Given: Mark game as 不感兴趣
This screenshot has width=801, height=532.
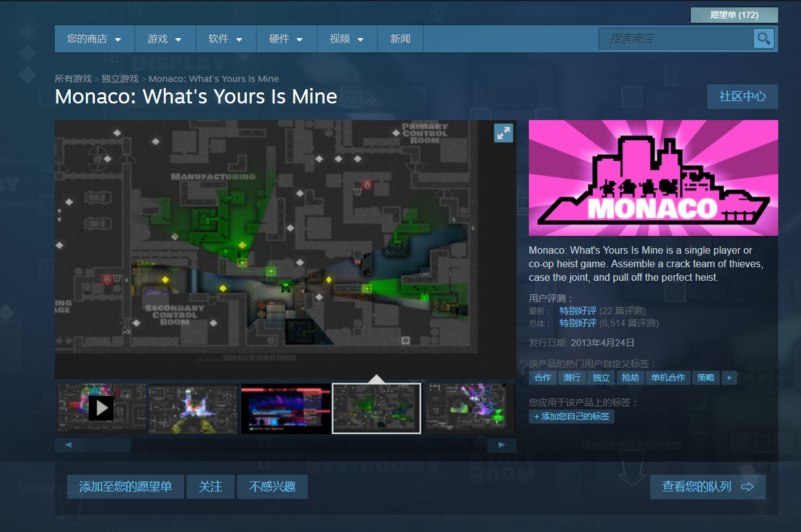Looking at the screenshot, I should pos(272,486).
